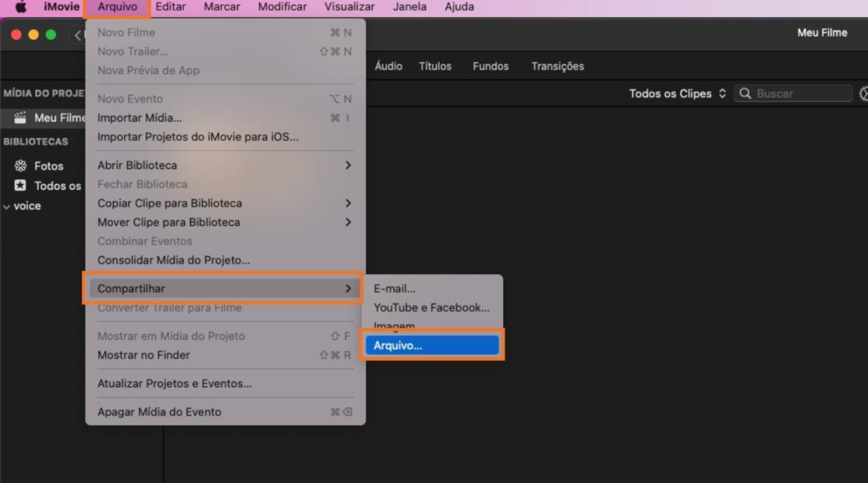Click the back chevron in toolbar
868x483 pixels.
(78, 35)
